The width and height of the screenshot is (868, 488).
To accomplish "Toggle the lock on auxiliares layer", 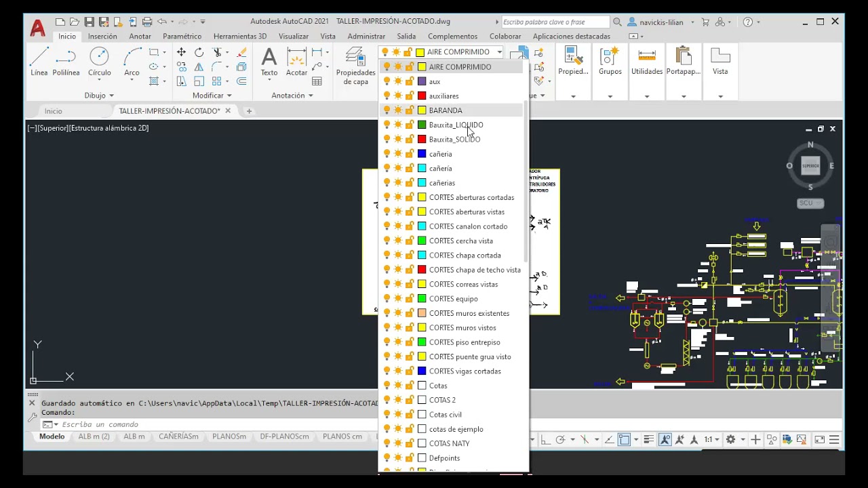I will point(409,96).
